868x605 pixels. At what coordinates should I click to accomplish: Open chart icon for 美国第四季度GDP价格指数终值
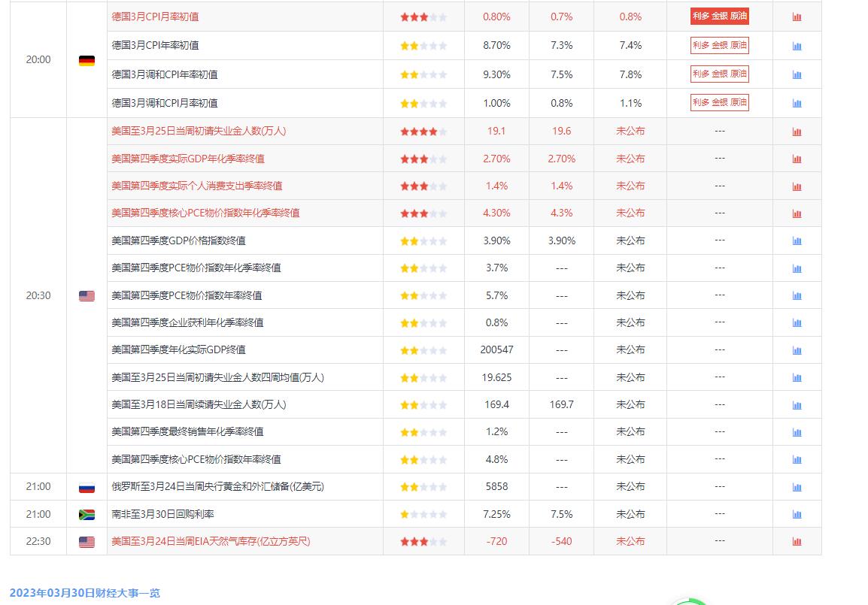(797, 240)
